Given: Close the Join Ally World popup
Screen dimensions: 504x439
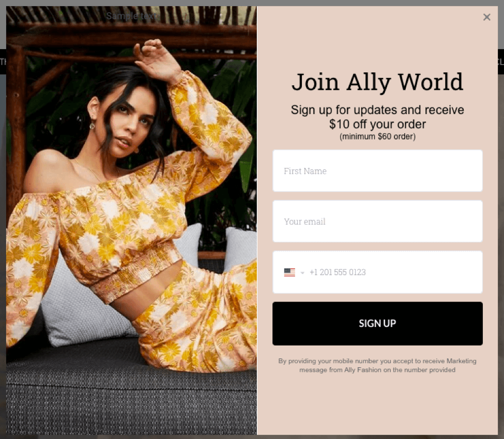Looking at the screenshot, I should click(486, 17).
